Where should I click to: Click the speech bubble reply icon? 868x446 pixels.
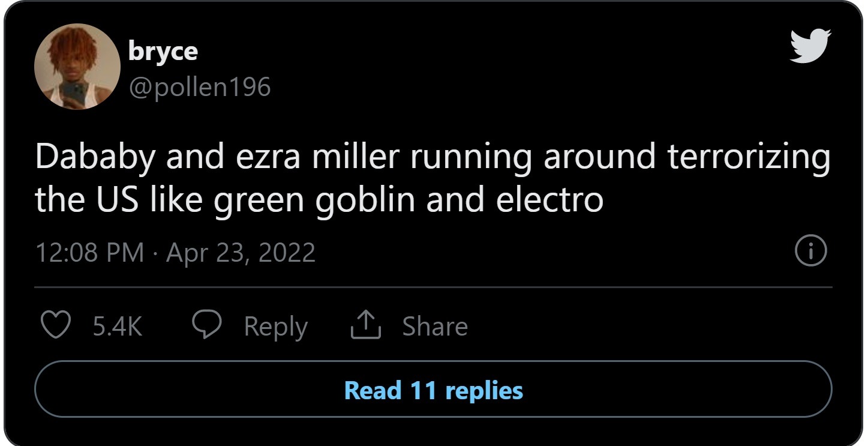click(207, 327)
